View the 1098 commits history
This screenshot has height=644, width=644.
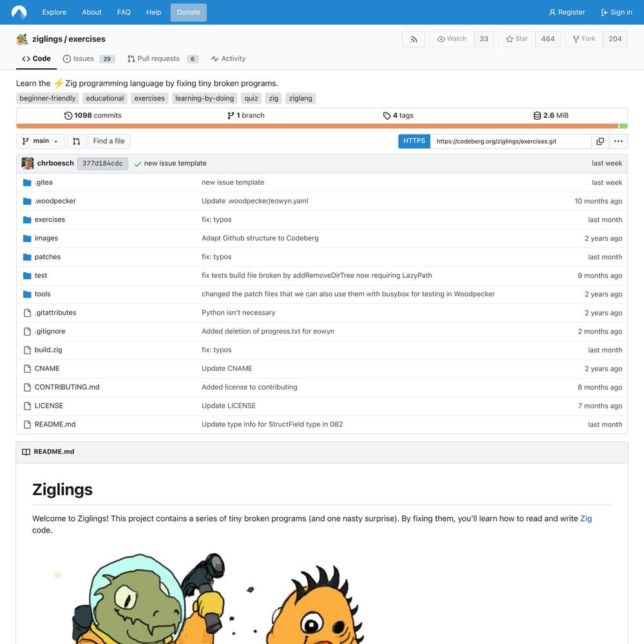point(93,115)
